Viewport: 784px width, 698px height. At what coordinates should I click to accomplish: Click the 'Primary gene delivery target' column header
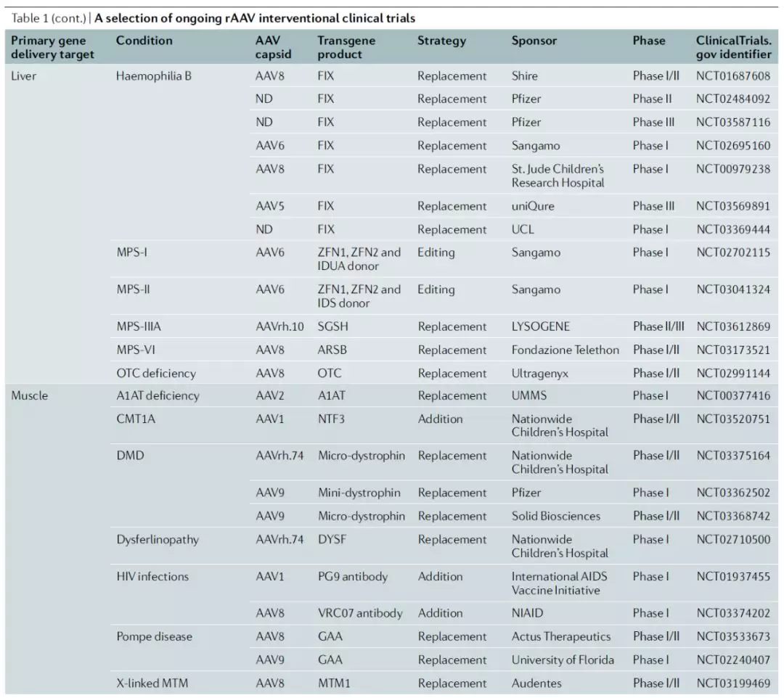click(53, 48)
